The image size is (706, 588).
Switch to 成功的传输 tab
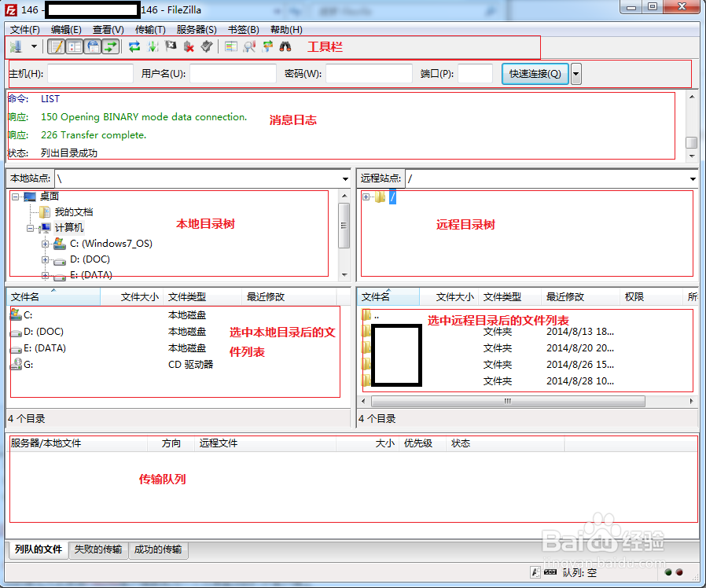(x=158, y=549)
